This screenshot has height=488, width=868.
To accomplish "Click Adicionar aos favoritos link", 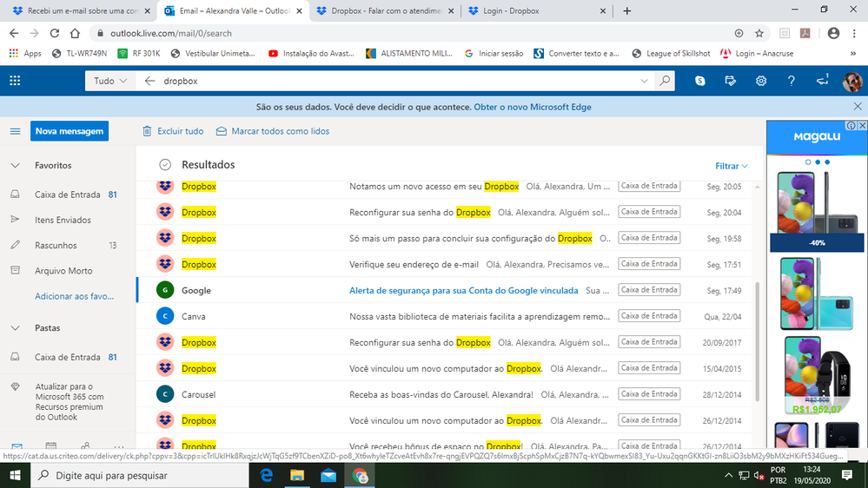I will tap(74, 296).
